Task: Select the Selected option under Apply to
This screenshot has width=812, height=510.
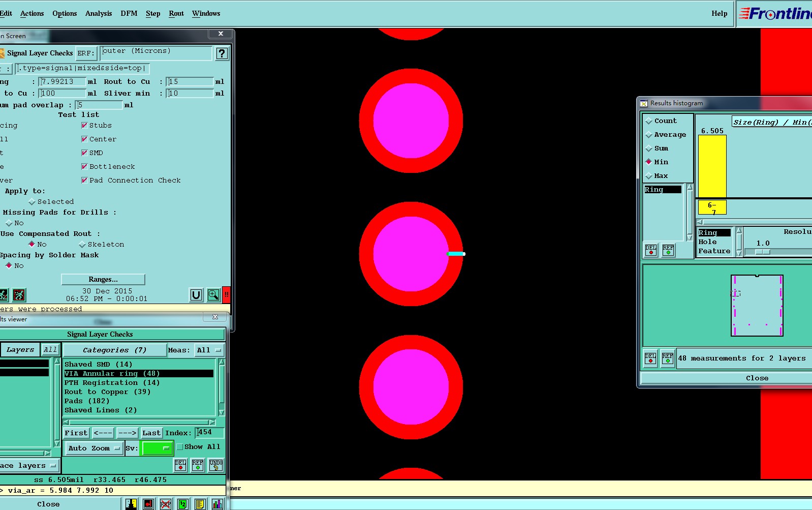Action: click(x=32, y=202)
